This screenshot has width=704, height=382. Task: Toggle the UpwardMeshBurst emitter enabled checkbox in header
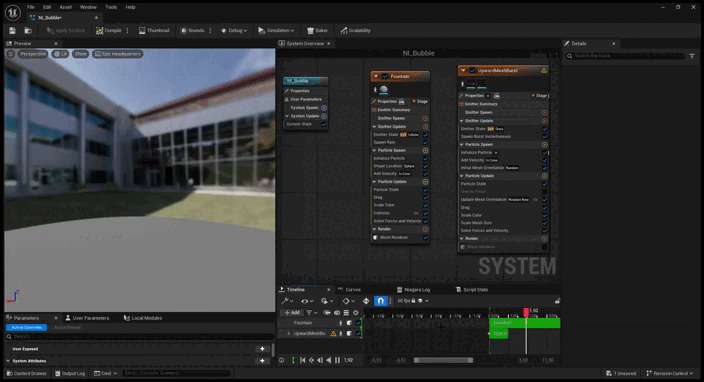click(472, 70)
